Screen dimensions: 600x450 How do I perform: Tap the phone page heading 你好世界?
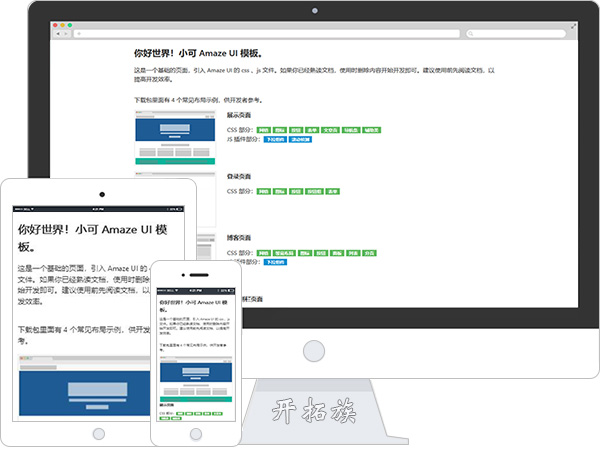point(193,306)
